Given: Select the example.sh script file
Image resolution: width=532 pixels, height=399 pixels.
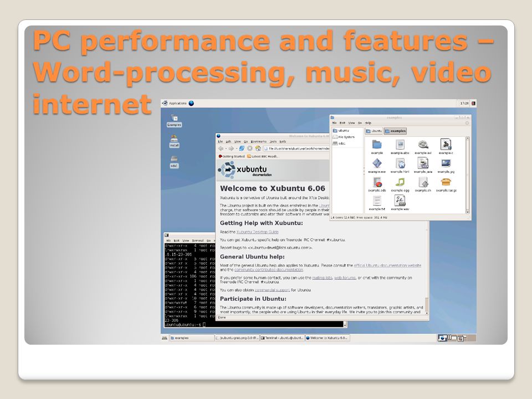Looking at the screenshot, I should tap(423, 185).
